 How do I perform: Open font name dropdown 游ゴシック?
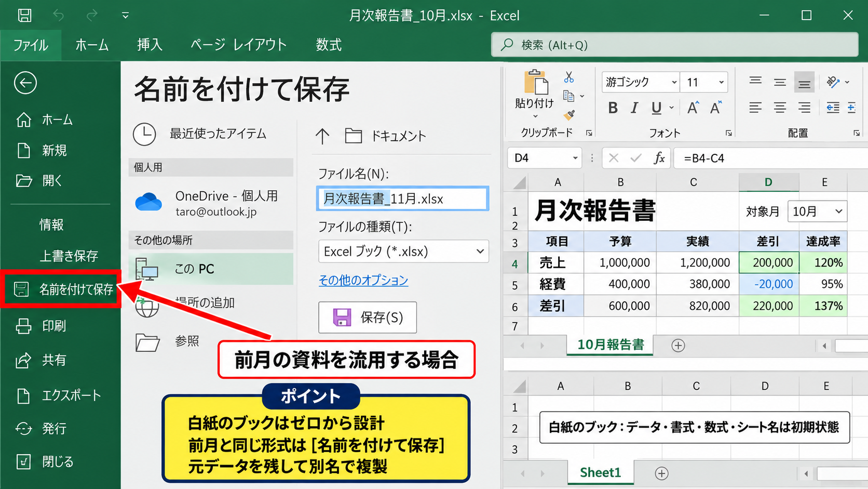pos(674,82)
